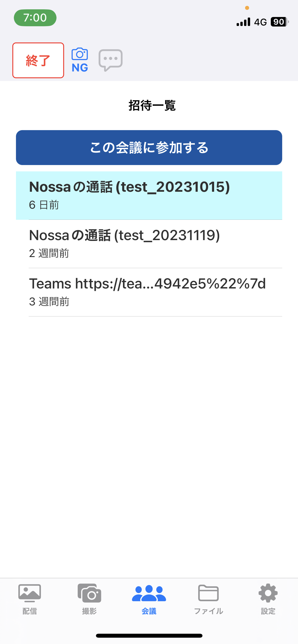Tap the red 終了 end button

click(x=38, y=60)
